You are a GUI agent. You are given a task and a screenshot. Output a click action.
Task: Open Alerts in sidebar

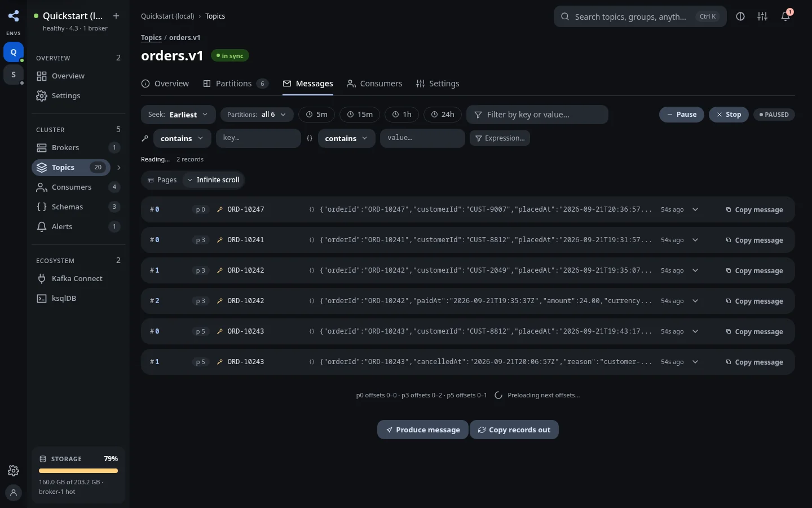click(x=78, y=226)
